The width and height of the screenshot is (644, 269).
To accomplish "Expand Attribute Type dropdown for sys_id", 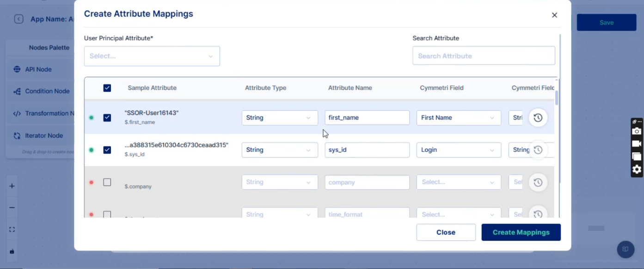I will coord(279,150).
